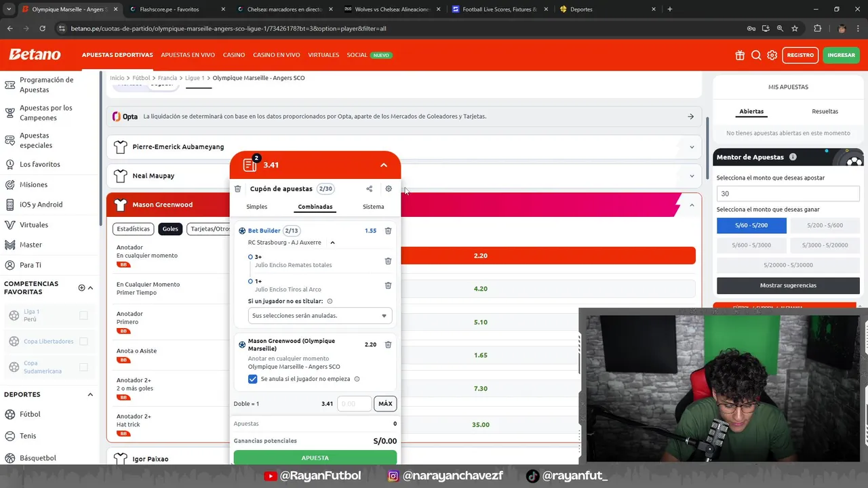
Task: Open Apuestas en Vivo menu
Action: [x=188, y=55]
